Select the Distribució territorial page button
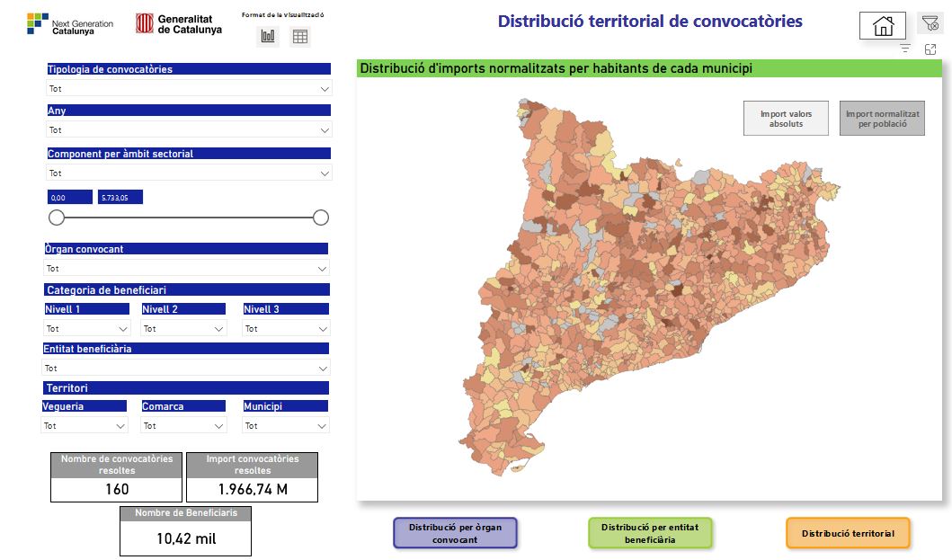The height and width of the screenshot is (560, 952). 848,533
